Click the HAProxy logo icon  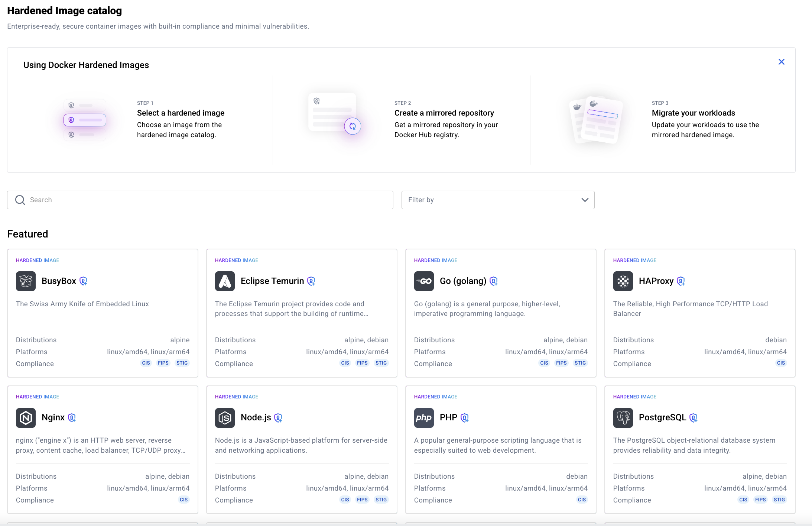click(623, 281)
